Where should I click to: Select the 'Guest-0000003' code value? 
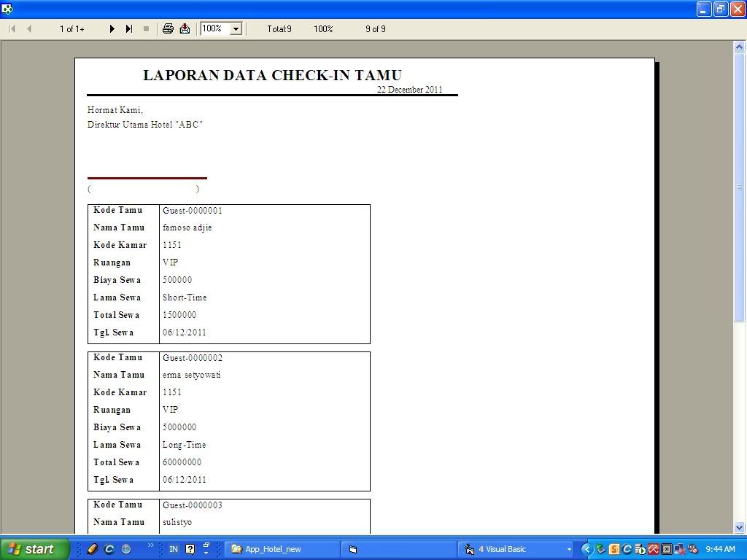[193, 505]
